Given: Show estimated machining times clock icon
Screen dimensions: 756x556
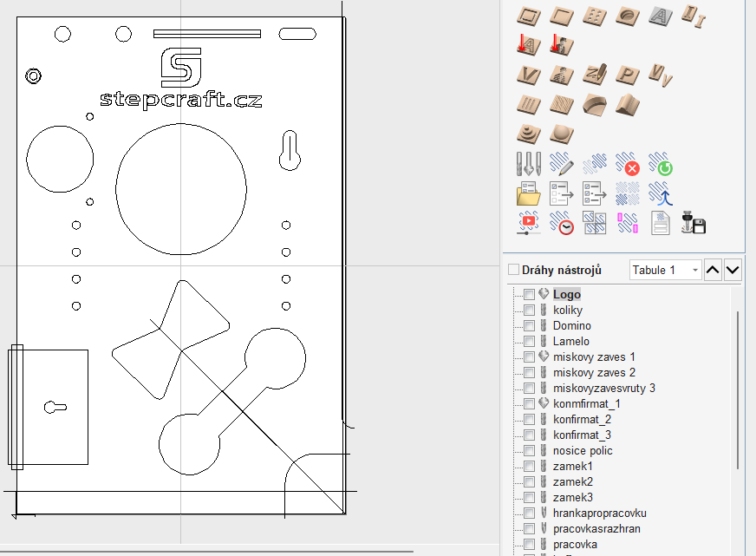Looking at the screenshot, I should (x=562, y=223).
